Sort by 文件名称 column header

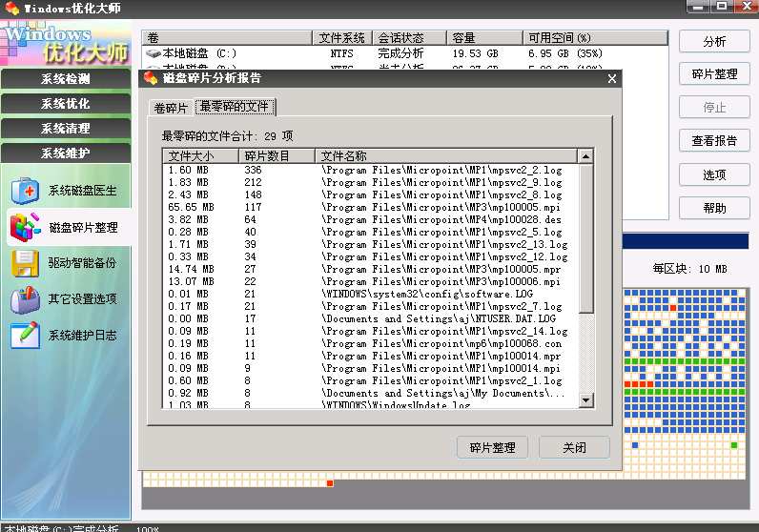click(x=446, y=155)
